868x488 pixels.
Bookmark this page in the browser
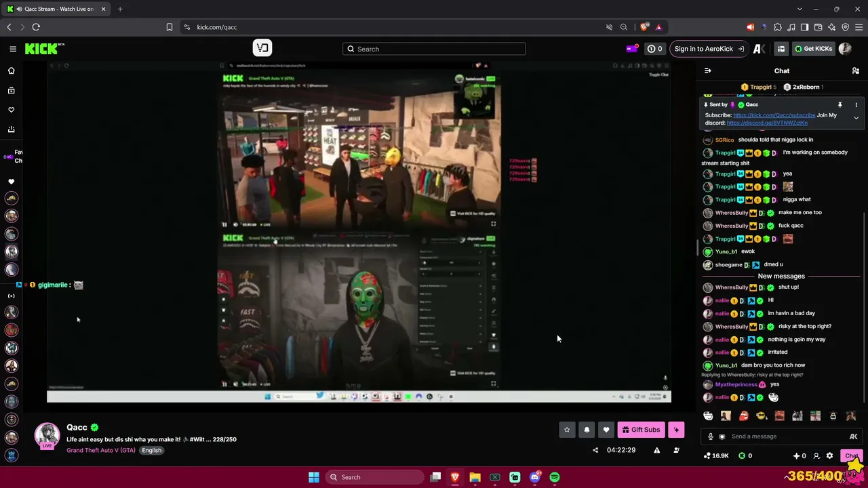pyautogui.click(x=170, y=27)
